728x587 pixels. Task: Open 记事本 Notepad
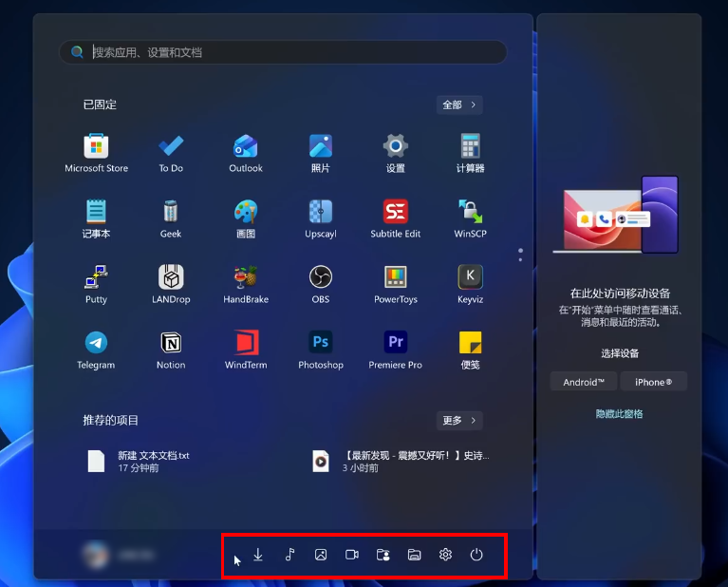[x=96, y=218]
